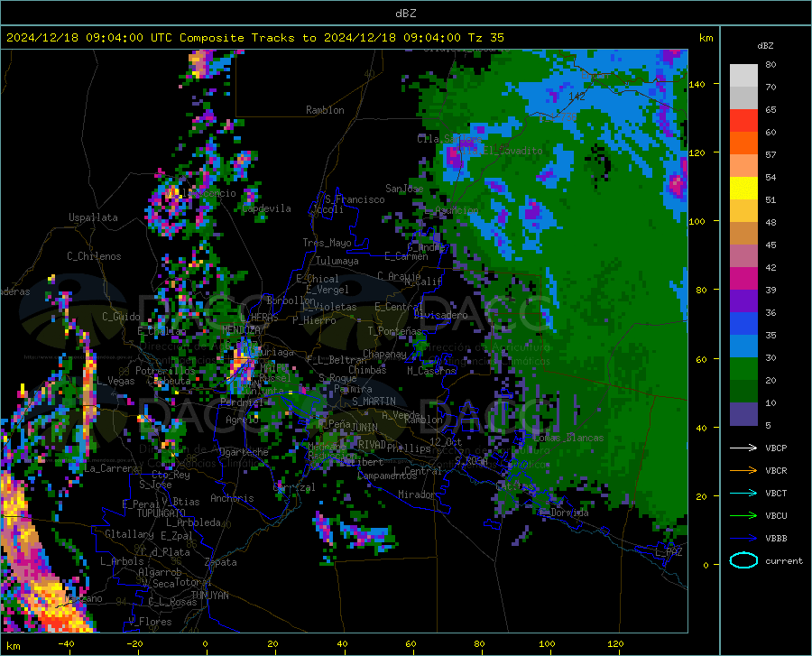Click the Tres_Mayo label
Viewport: 812px width, 656px height.
pos(327,243)
